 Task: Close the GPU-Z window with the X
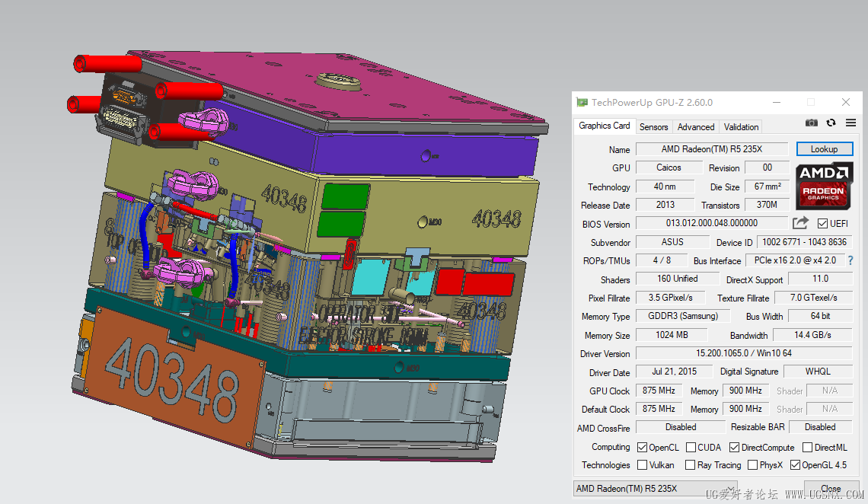coord(845,102)
